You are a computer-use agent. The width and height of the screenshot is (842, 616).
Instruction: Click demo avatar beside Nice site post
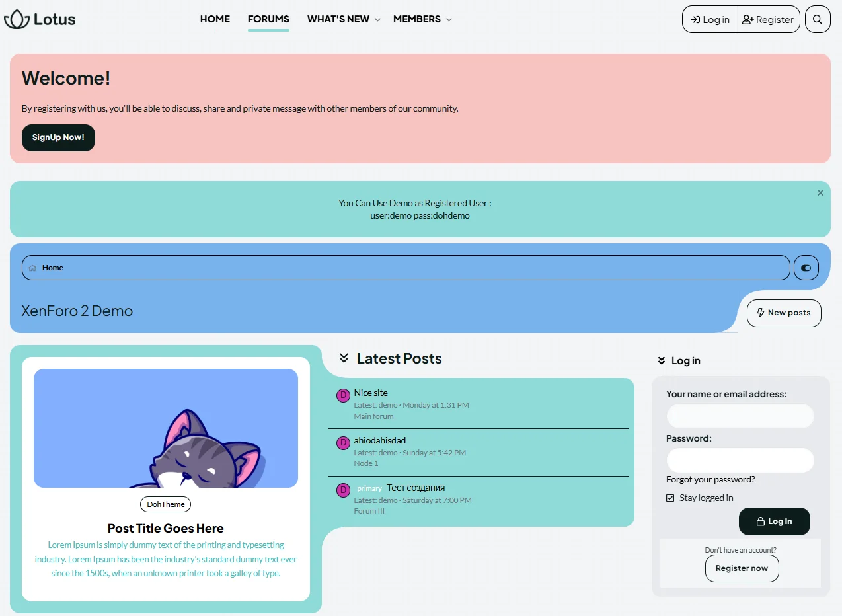click(343, 395)
